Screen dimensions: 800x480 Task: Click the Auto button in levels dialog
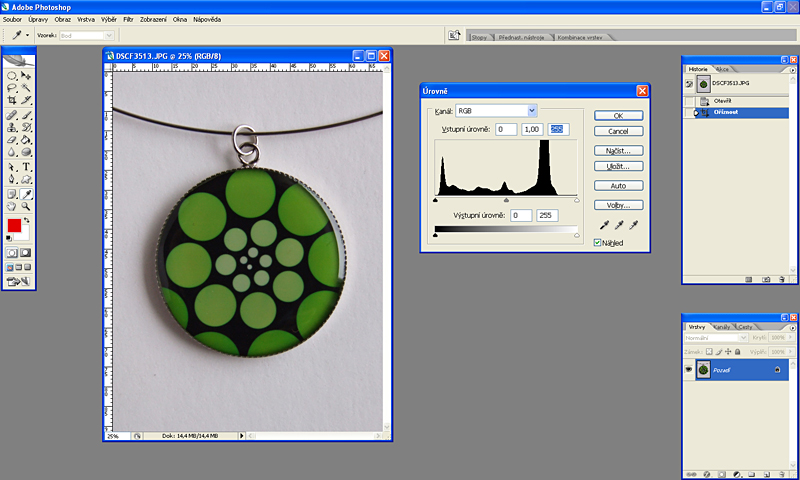tap(617, 186)
